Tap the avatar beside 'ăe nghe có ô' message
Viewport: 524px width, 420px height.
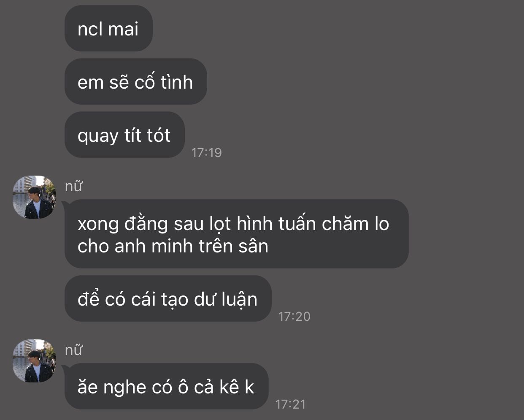click(34, 361)
